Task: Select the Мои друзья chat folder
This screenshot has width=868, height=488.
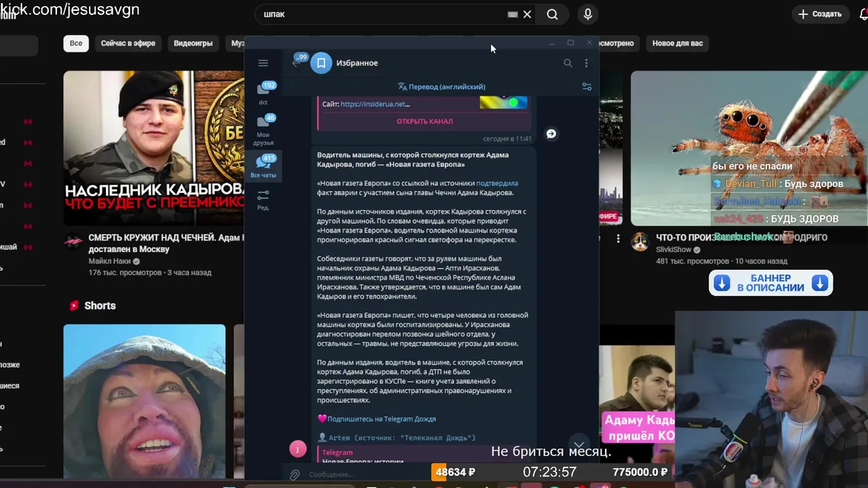Action: [x=264, y=130]
